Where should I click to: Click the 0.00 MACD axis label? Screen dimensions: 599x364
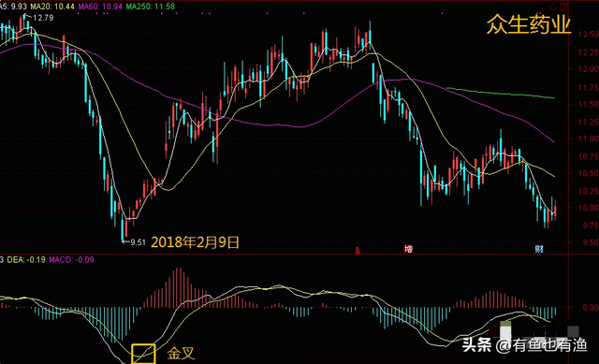[591, 307]
